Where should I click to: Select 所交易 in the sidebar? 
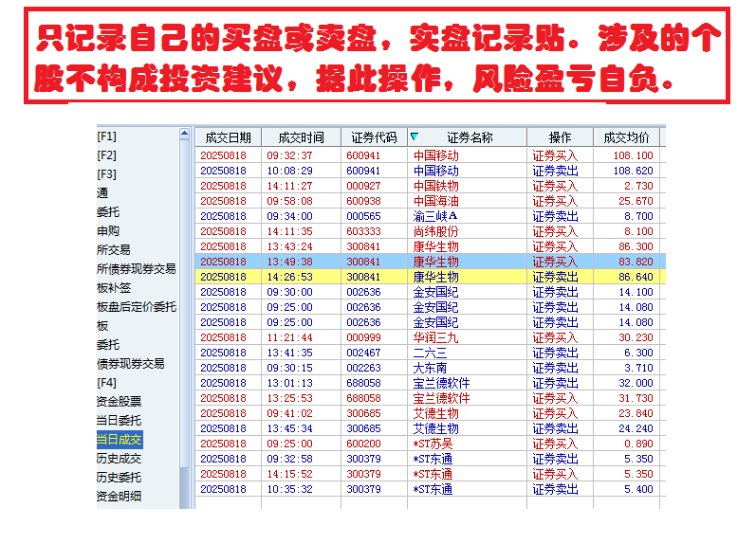tap(113, 249)
